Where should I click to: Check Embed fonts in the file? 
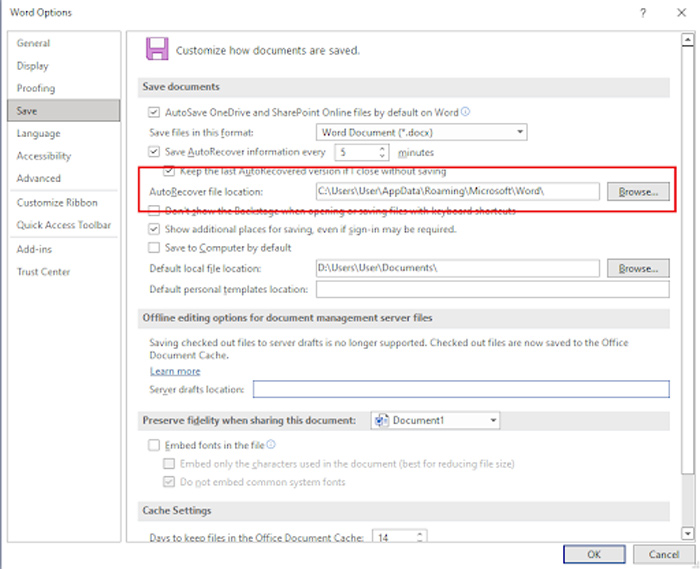[154, 444]
